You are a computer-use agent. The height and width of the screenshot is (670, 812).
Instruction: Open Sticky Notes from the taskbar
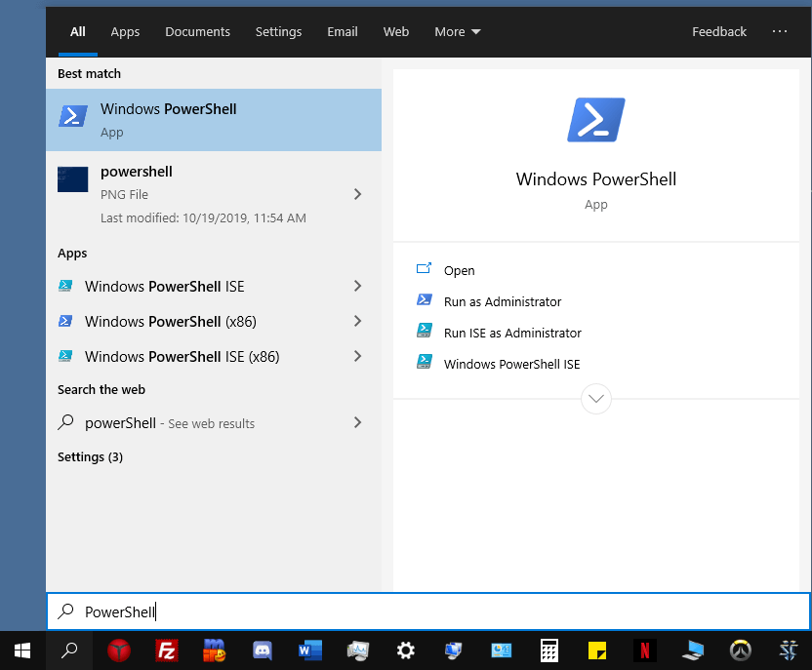coord(597,650)
